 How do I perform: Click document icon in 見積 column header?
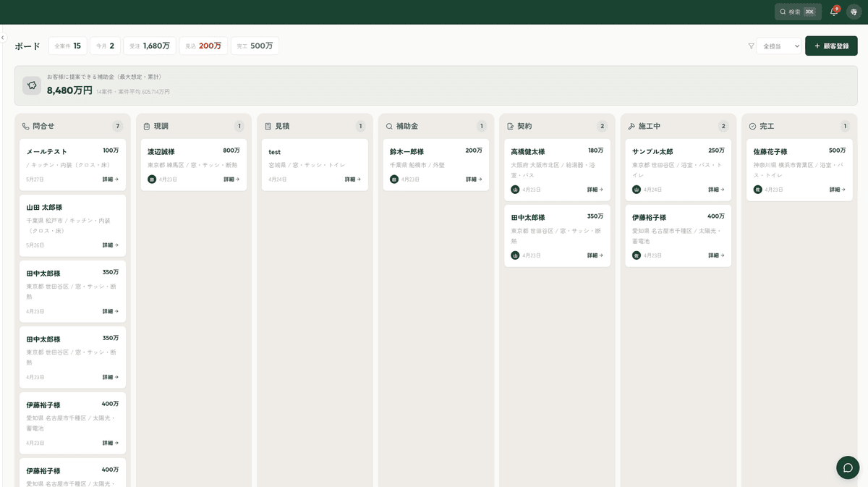click(268, 126)
